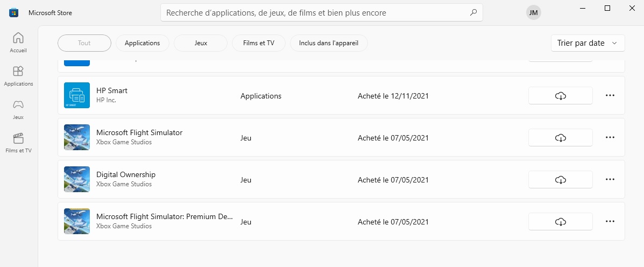Open the Microsoft Flight Simulator thumbnail

click(77, 138)
